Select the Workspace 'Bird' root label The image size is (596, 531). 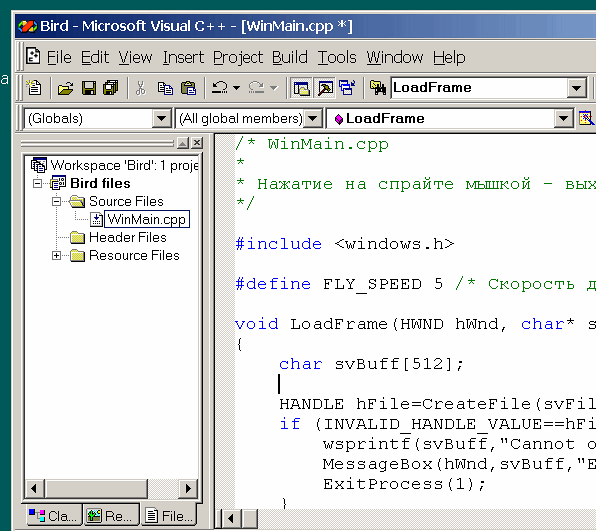pos(124,165)
